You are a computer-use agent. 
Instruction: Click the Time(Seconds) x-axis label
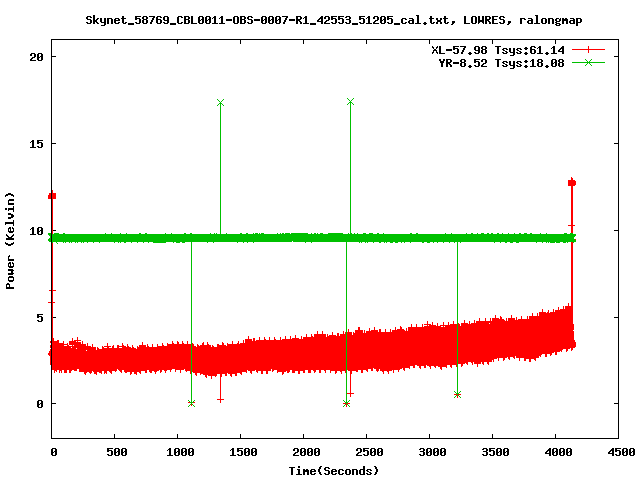point(318,470)
